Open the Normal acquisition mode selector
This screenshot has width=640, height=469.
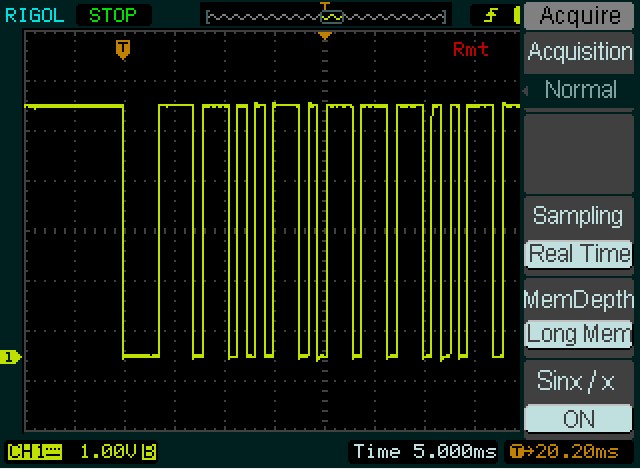(x=579, y=90)
